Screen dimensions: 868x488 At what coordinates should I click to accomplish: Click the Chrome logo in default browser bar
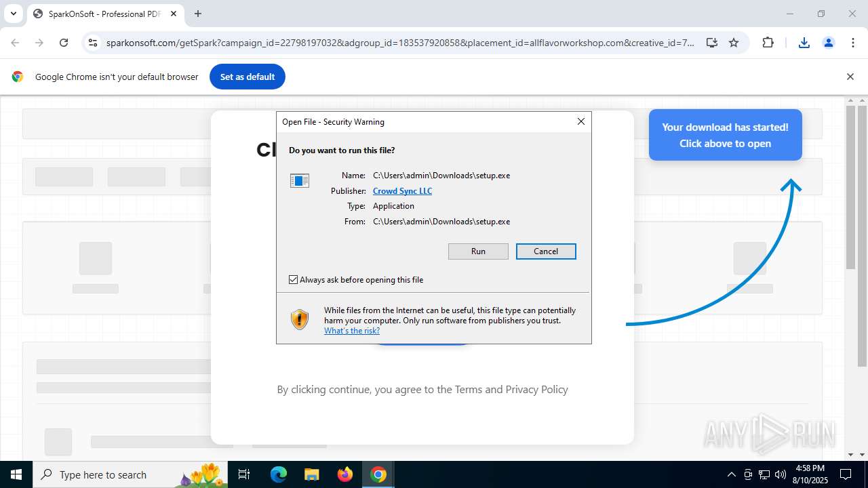18,77
